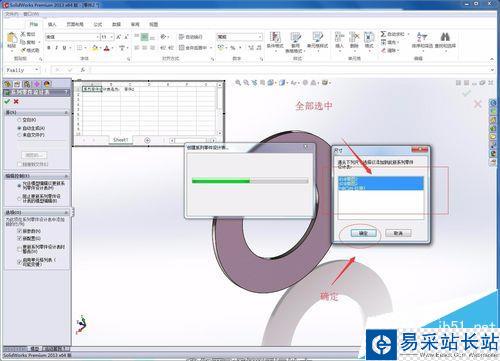The image size is (500, 361).
Task: Open Format as Table in the ribbon
Action: (295, 42)
